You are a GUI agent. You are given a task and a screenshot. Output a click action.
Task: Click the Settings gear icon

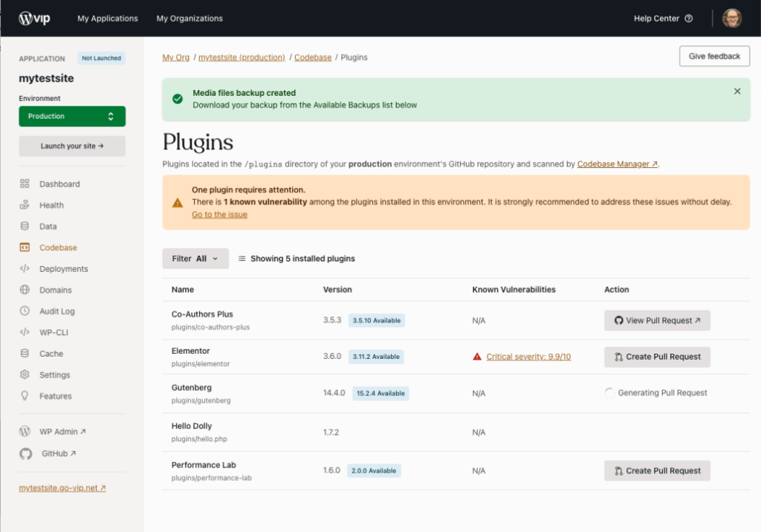coord(25,374)
